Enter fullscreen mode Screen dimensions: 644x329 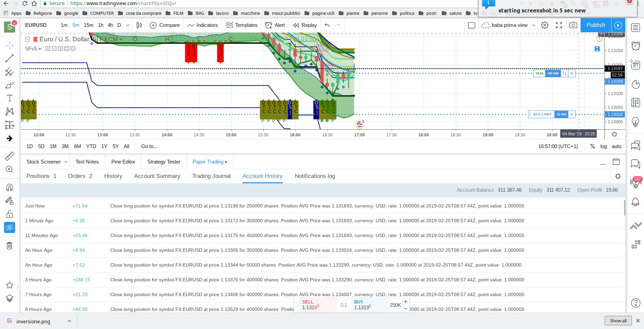tap(559, 25)
